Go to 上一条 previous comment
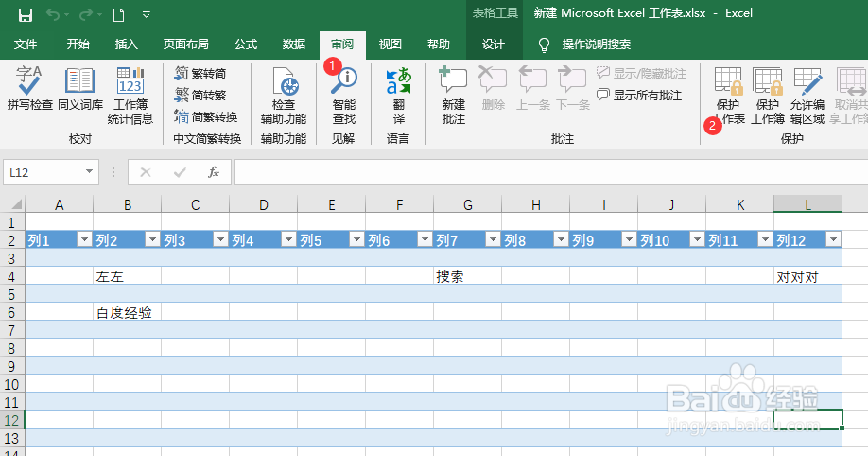 coord(532,89)
